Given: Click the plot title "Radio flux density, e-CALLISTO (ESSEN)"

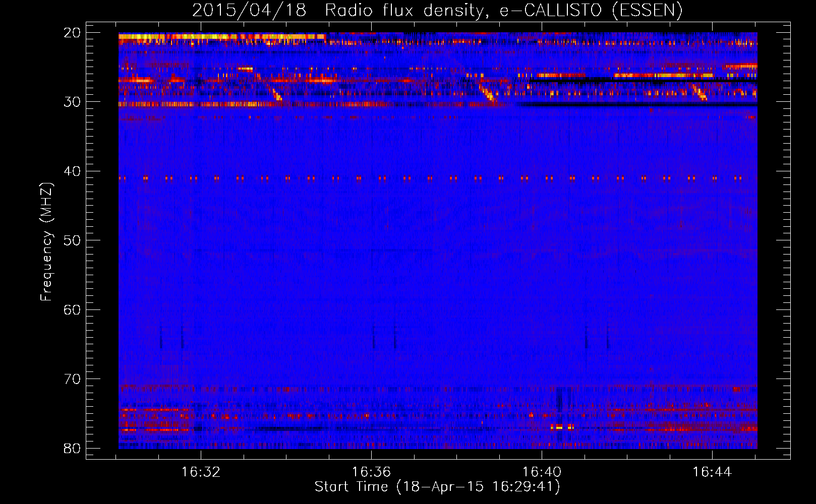Looking at the screenshot, I should pos(504,10).
